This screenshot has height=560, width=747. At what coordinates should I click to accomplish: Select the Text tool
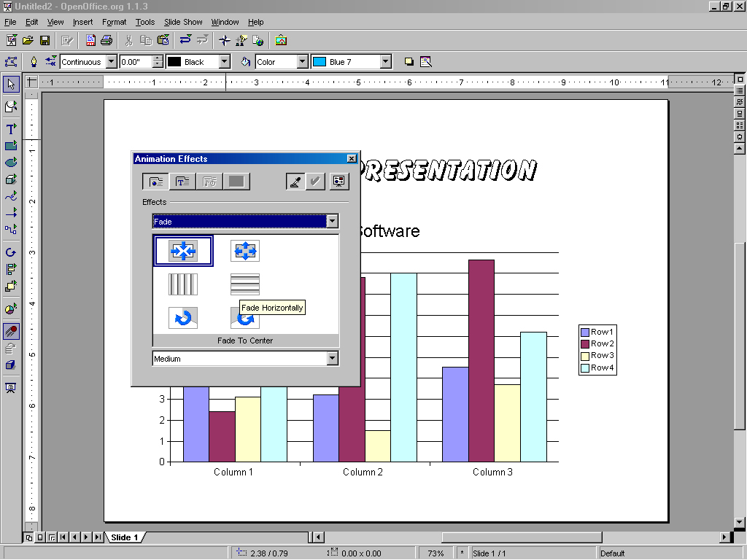point(11,128)
